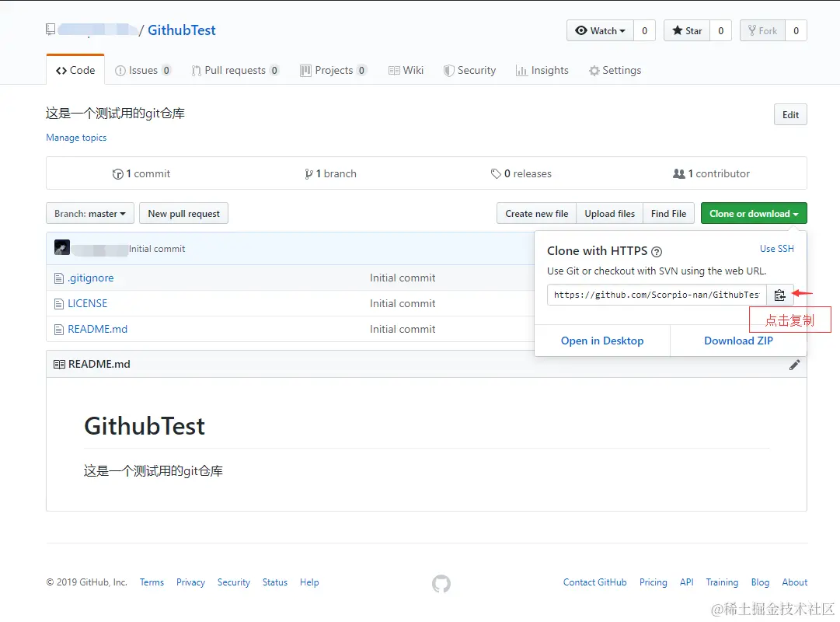Click the Find File button
840x622 pixels.
[668, 213]
